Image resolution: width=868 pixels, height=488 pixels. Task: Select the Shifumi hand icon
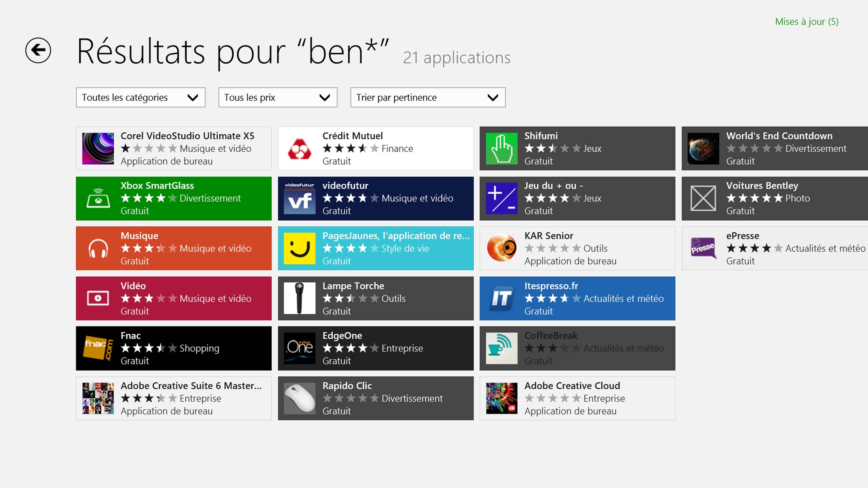click(502, 149)
